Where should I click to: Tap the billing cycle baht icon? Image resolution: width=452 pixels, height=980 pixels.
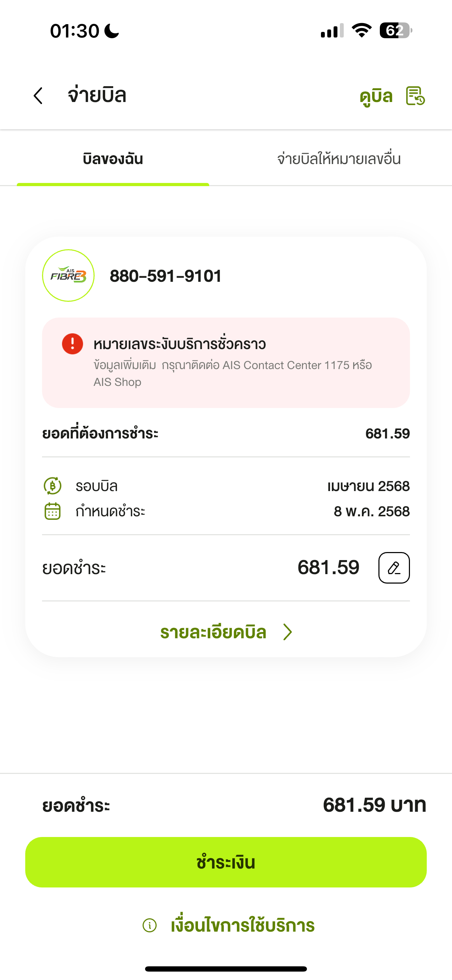tap(53, 486)
